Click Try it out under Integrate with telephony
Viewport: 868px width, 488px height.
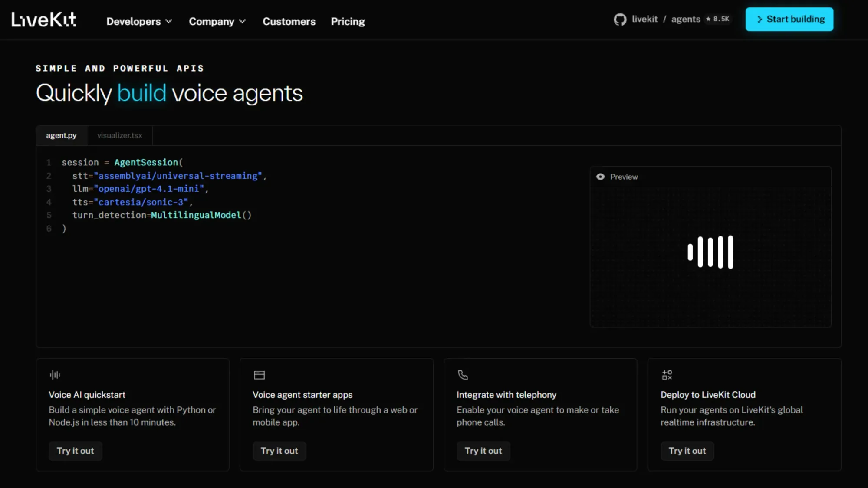pos(483,451)
